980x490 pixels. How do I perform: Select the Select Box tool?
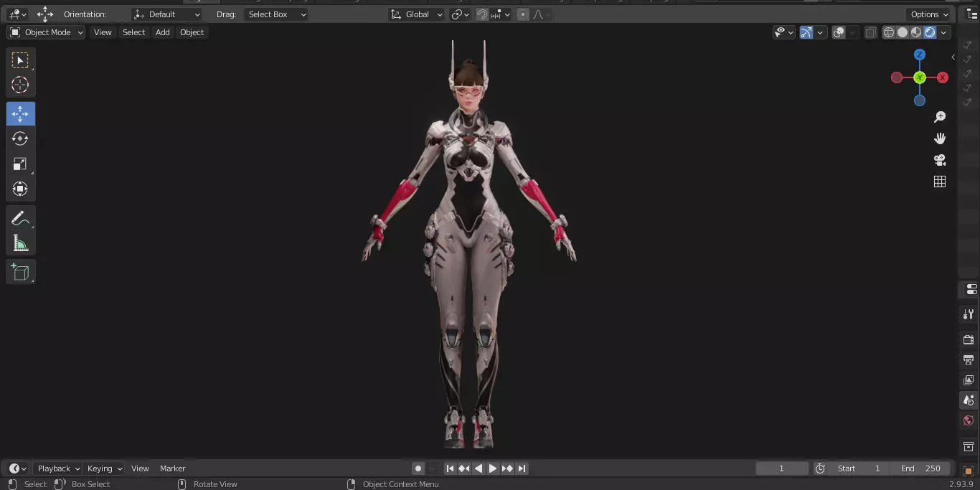[x=20, y=60]
